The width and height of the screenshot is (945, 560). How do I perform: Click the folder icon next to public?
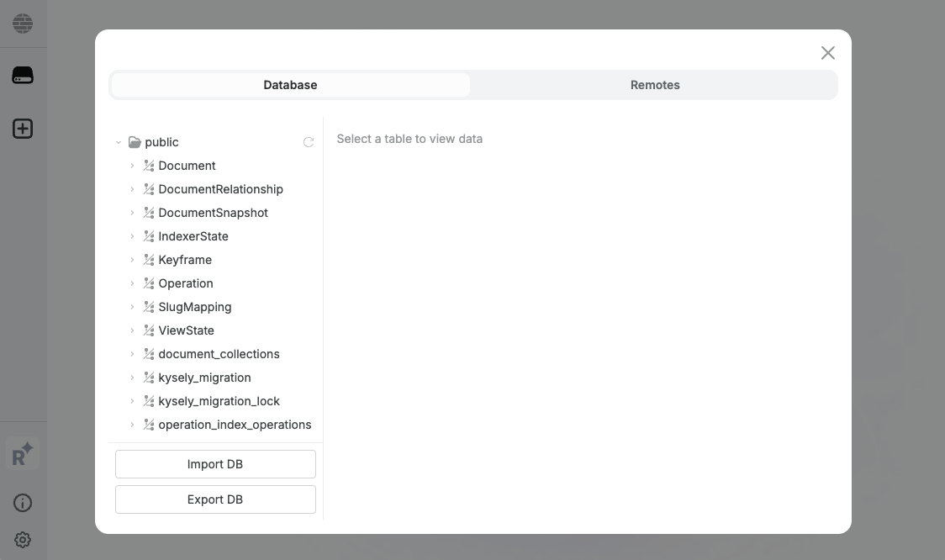pyautogui.click(x=135, y=141)
